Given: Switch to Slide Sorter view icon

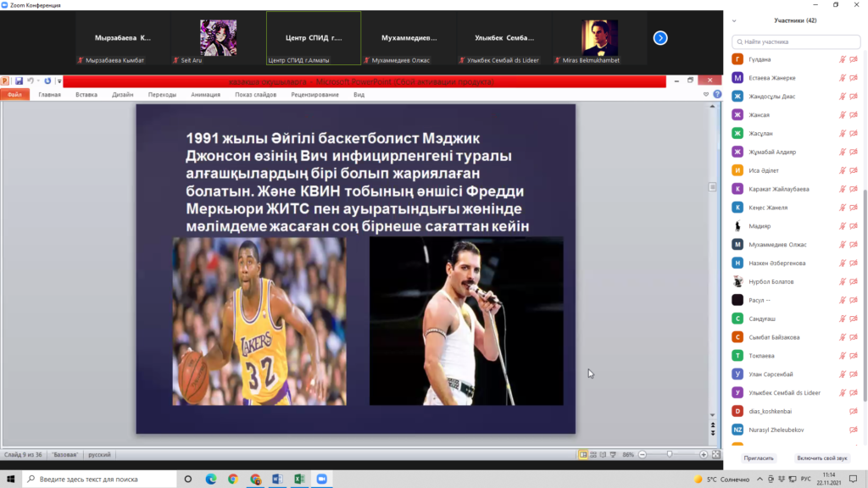Looking at the screenshot, I should click(594, 455).
